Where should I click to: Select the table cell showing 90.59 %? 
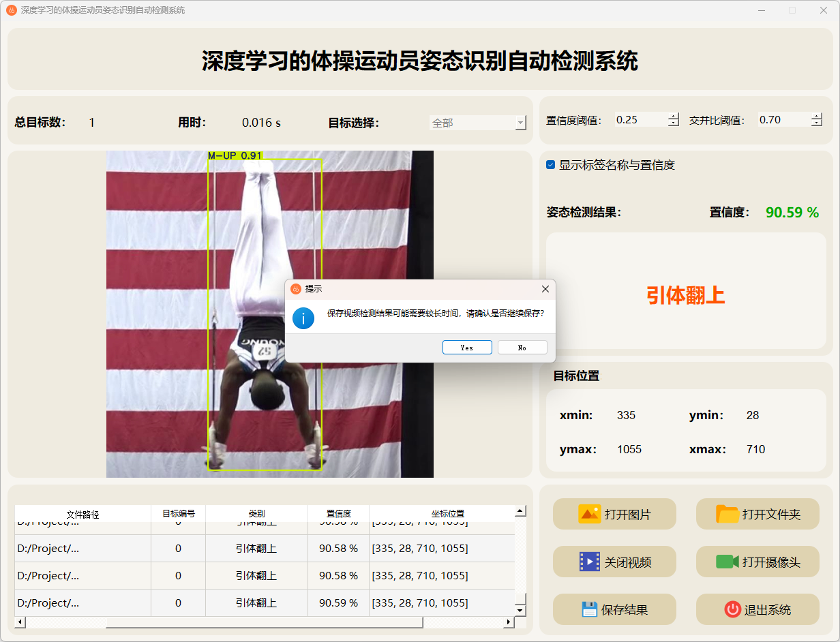(338, 603)
